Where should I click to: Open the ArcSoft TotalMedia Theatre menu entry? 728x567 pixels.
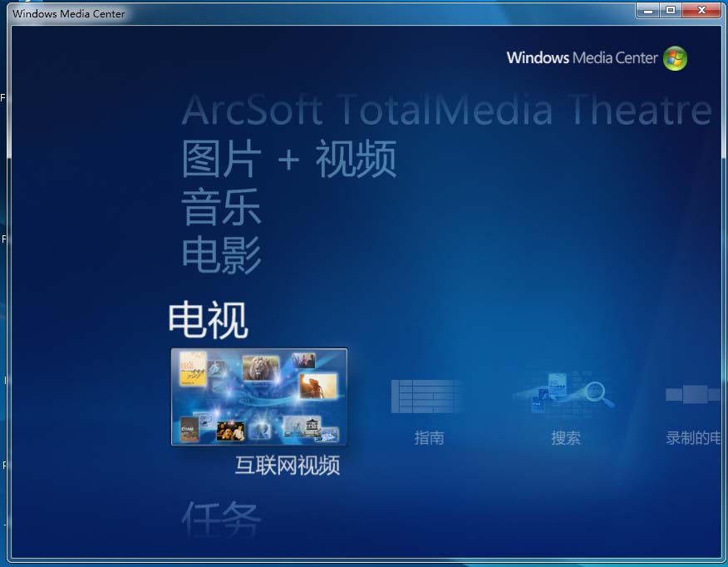coord(446,110)
